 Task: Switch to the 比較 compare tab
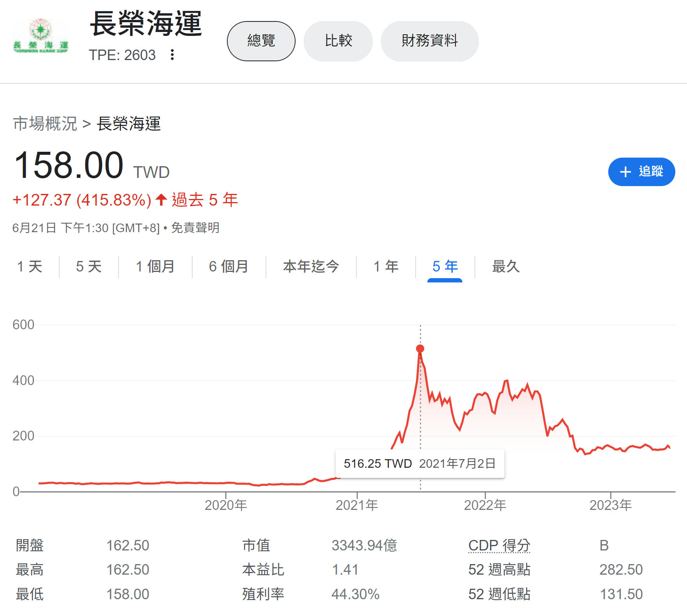tap(338, 41)
